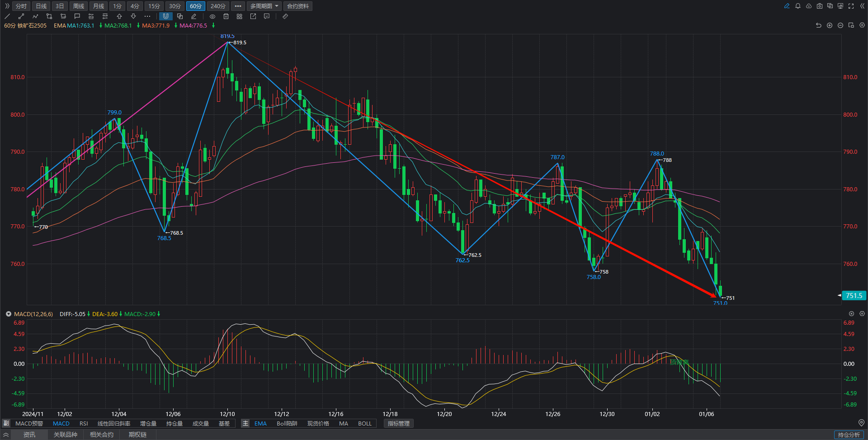Select the polyline wave drawing tool

tap(35, 16)
